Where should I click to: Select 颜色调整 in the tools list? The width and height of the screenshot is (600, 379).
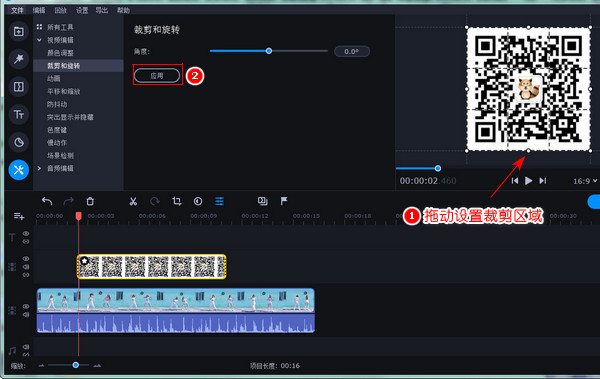tap(60, 53)
